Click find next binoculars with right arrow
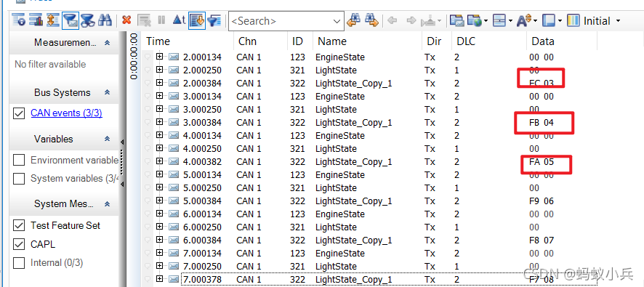The image size is (644, 287). click(371, 20)
